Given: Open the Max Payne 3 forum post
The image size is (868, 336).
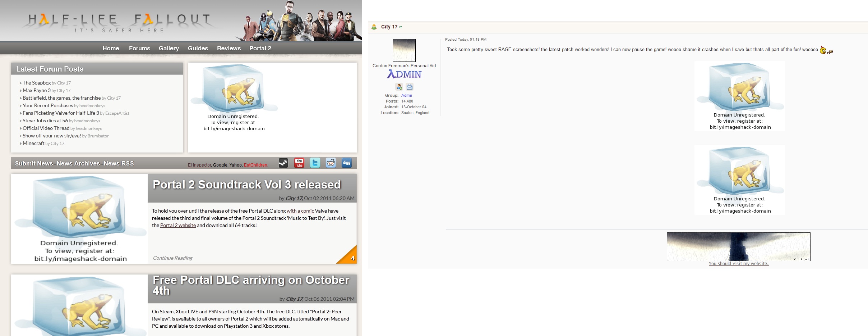Looking at the screenshot, I should pyautogui.click(x=37, y=90).
